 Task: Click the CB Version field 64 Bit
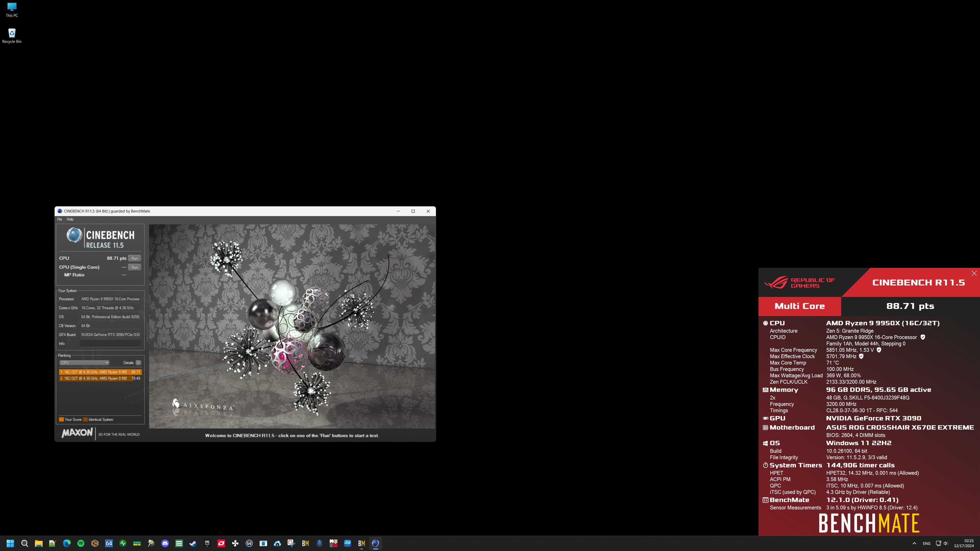(110, 326)
